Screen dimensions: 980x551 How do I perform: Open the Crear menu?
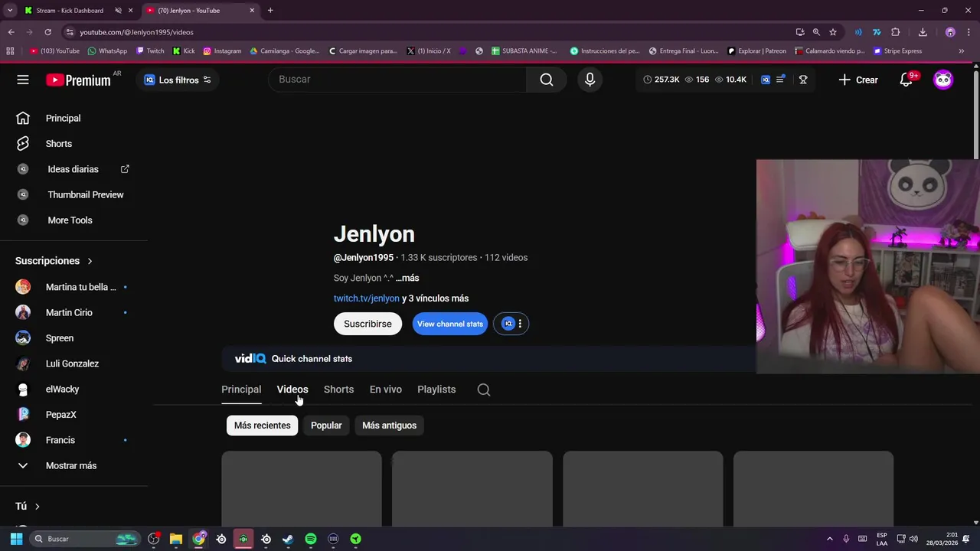858,80
